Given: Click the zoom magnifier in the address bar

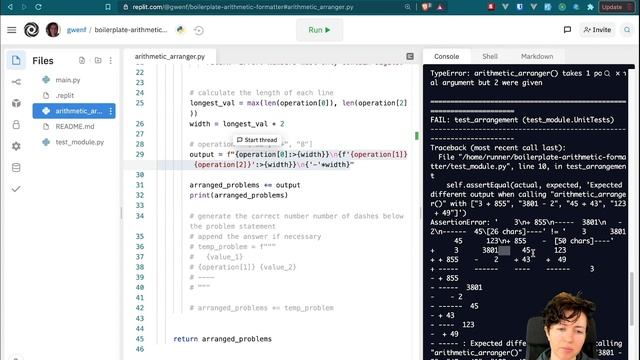Looking at the screenshot, I should [407, 7].
